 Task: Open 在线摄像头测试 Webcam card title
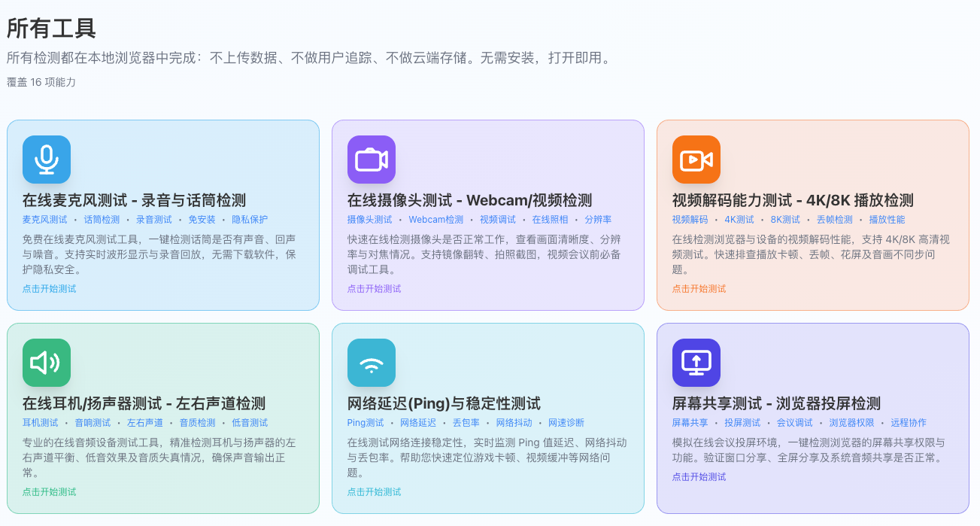pyautogui.click(x=469, y=200)
